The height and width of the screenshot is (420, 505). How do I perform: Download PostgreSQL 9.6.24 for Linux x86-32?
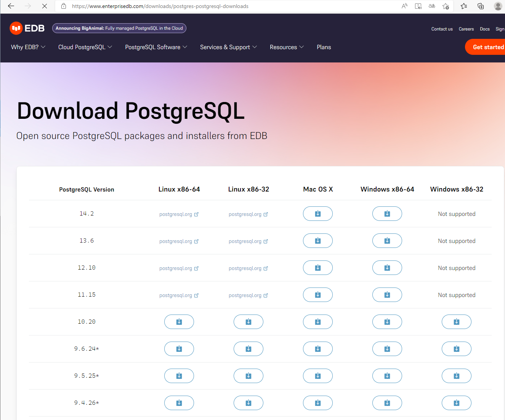[x=248, y=349]
